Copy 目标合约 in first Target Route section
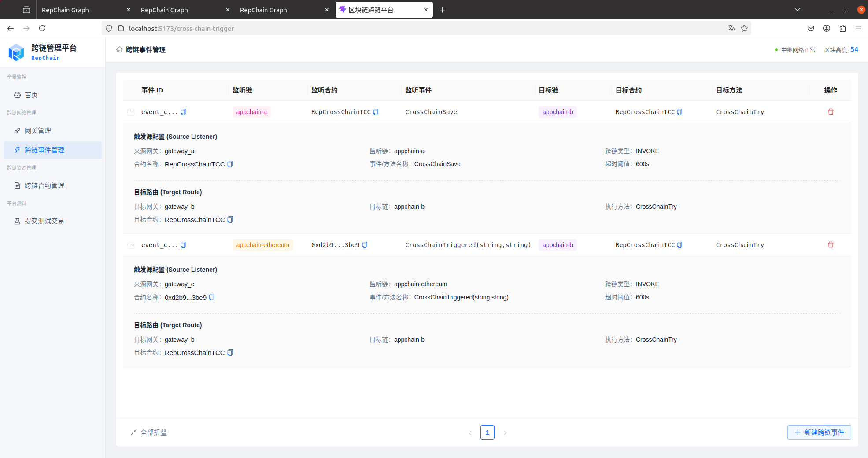This screenshot has height=458, width=868. click(x=230, y=220)
